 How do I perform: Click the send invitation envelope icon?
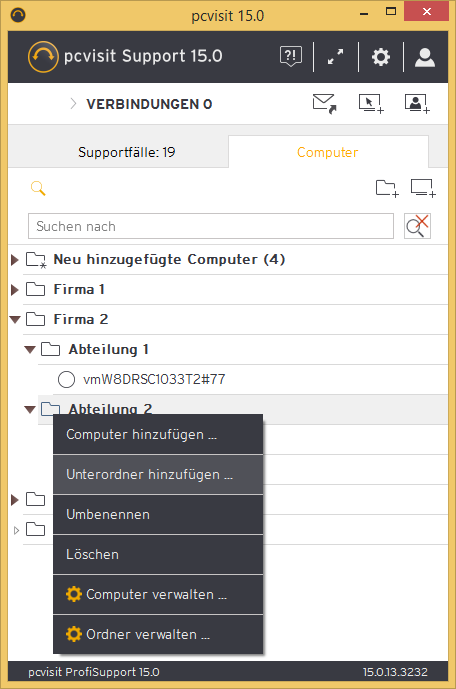(324, 104)
